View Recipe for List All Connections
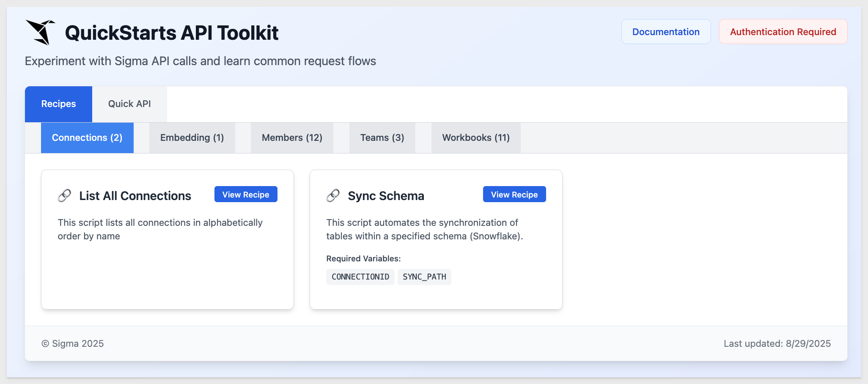Image resolution: width=868 pixels, height=384 pixels. 246,194
